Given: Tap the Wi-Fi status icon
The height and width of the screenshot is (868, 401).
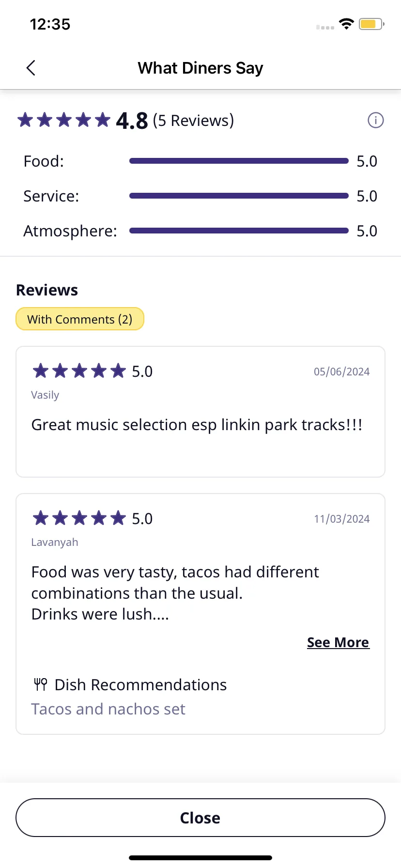Looking at the screenshot, I should 346,24.
